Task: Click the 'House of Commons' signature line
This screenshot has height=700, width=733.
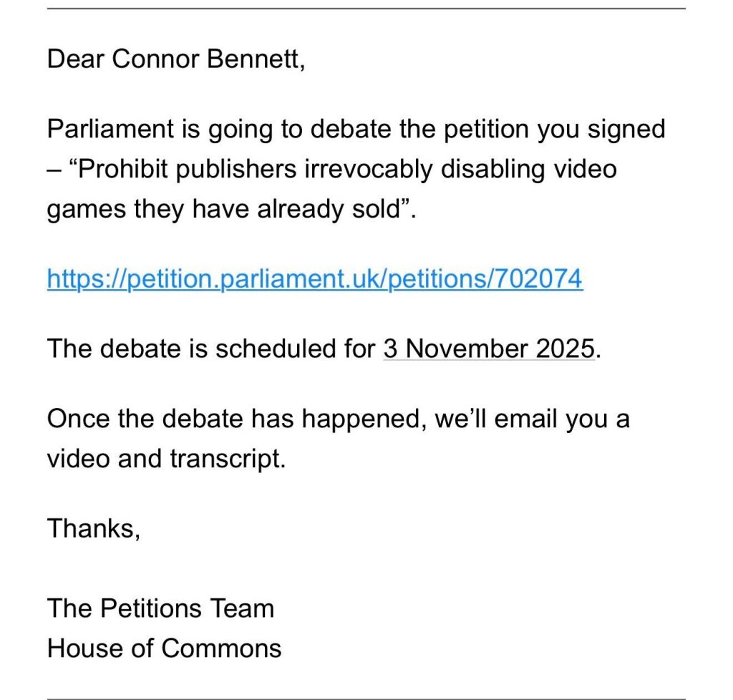Action: [x=164, y=648]
